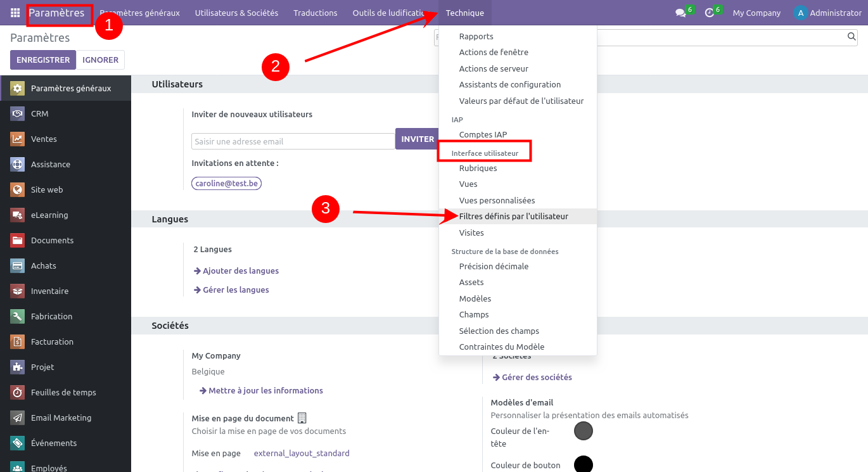Click the Email Marketing paper-plane icon
Viewport: 868px width, 472px height.
pyautogui.click(x=18, y=418)
